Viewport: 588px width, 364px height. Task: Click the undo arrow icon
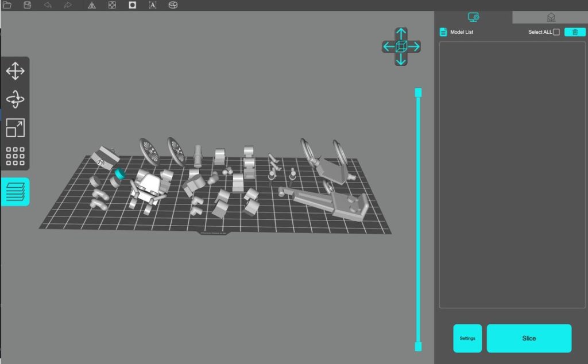point(48,5)
